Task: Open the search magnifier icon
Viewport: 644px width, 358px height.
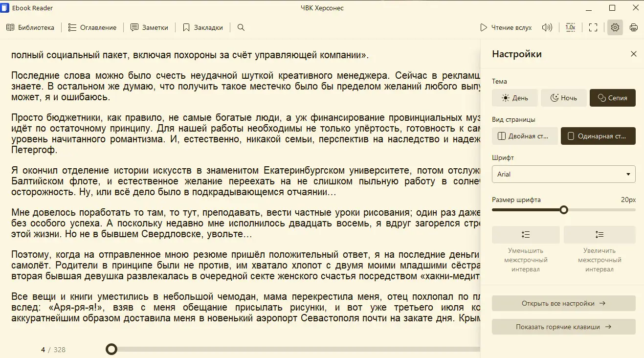Action: pyautogui.click(x=241, y=27)
